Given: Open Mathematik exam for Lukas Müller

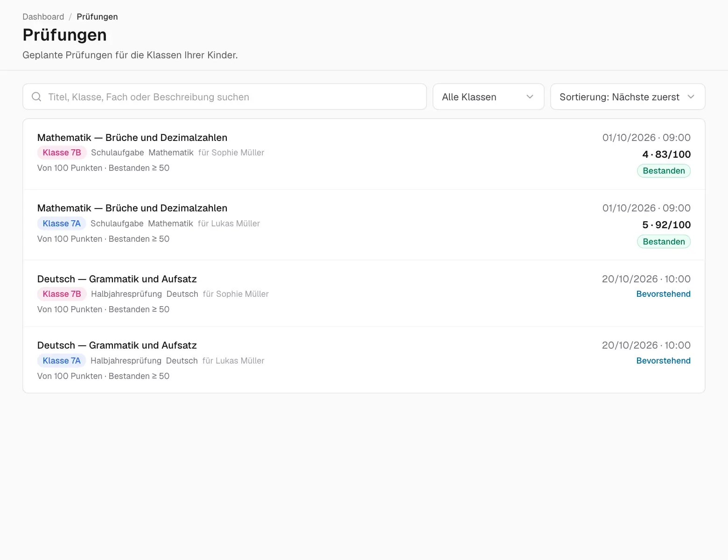Looking at the screenshot, I should pyautogui.click(x=364, y=225).
